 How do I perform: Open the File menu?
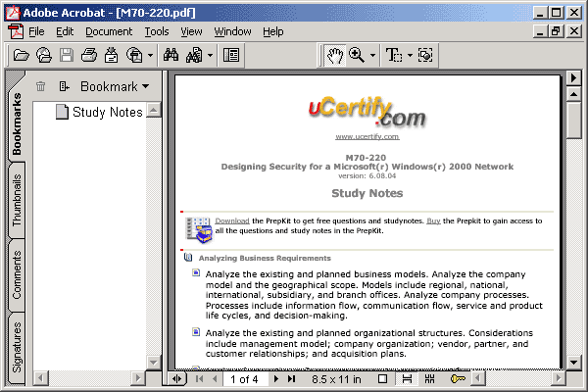point(36,32)
